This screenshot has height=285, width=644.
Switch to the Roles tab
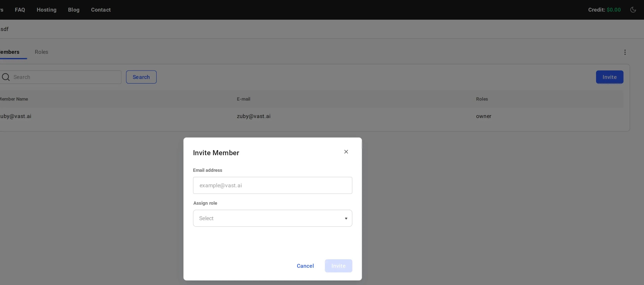[42, 52]
